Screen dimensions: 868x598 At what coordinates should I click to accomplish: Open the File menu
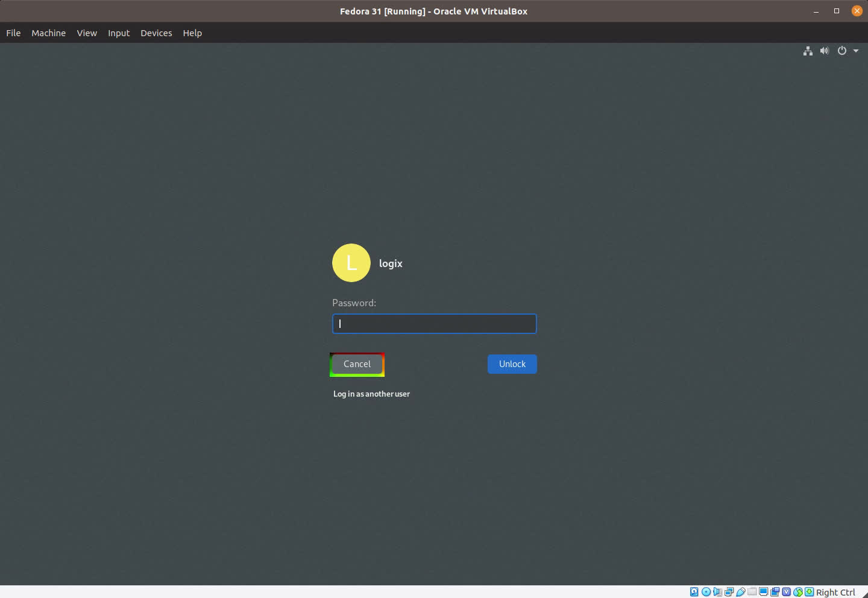point(13,33)
